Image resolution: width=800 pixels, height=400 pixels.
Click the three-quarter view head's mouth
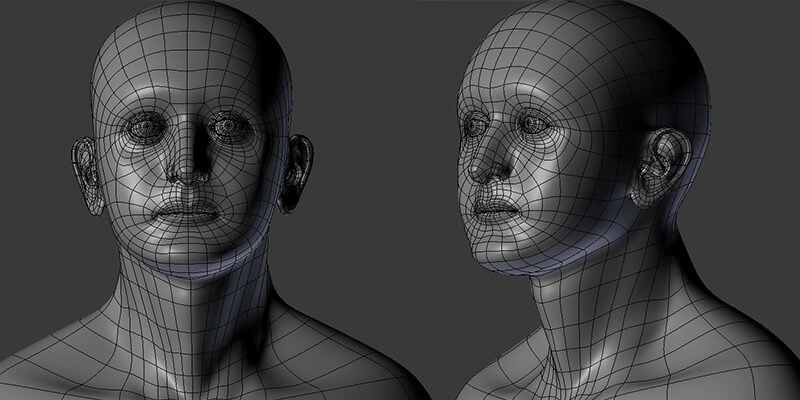496,208
